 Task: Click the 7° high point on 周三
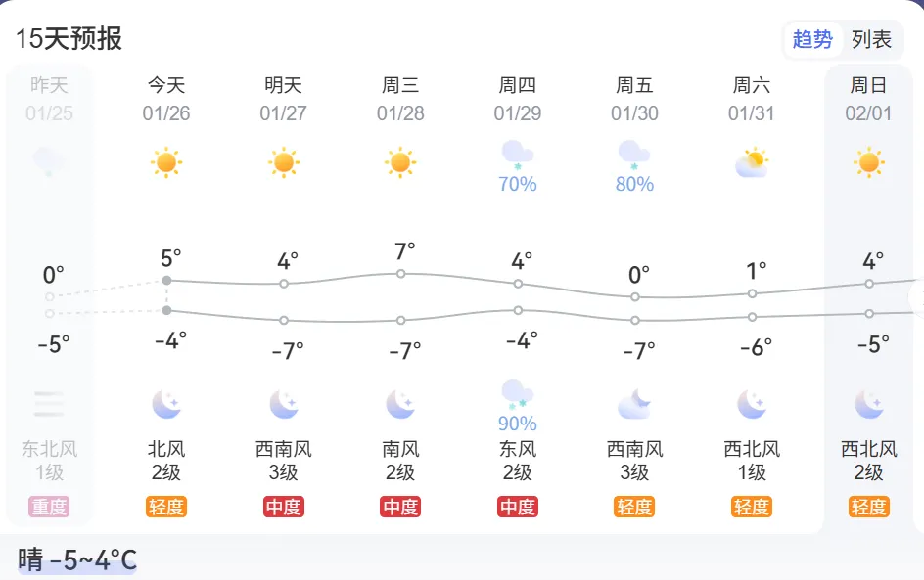[400, 274]
